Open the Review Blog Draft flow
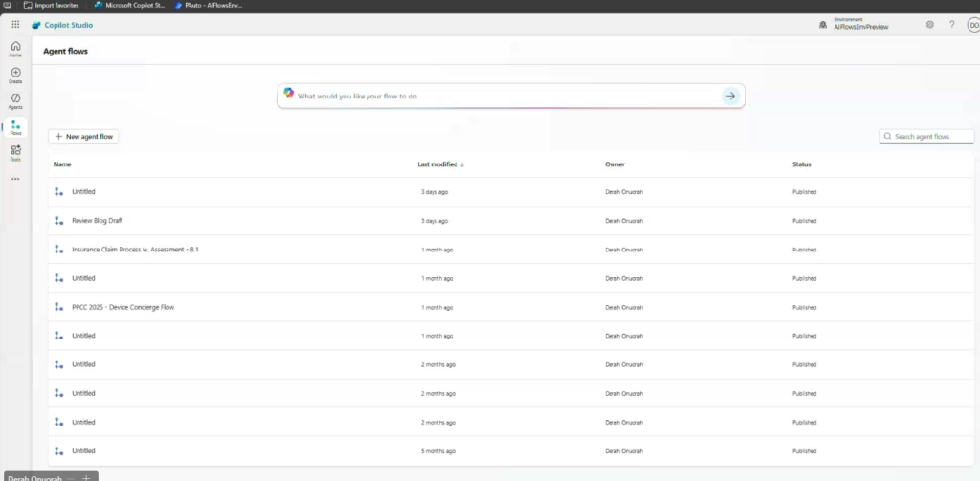The width and height of the screenshot is (980, 481). point(98,221)
